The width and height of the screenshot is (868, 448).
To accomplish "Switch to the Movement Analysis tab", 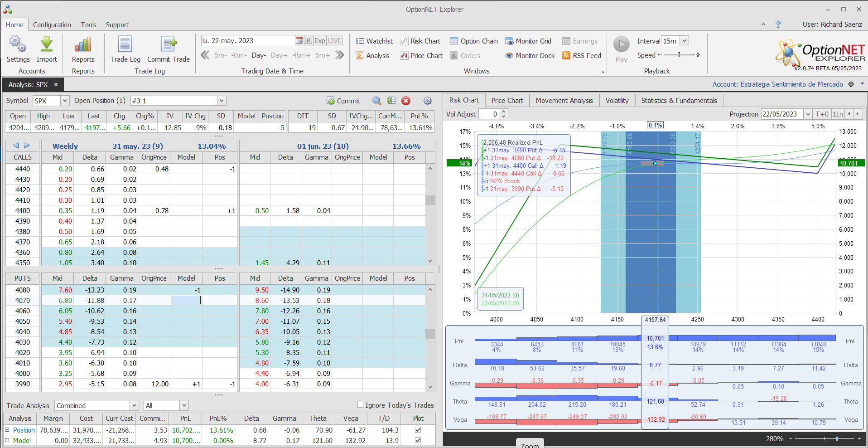I will click(564, 101).
